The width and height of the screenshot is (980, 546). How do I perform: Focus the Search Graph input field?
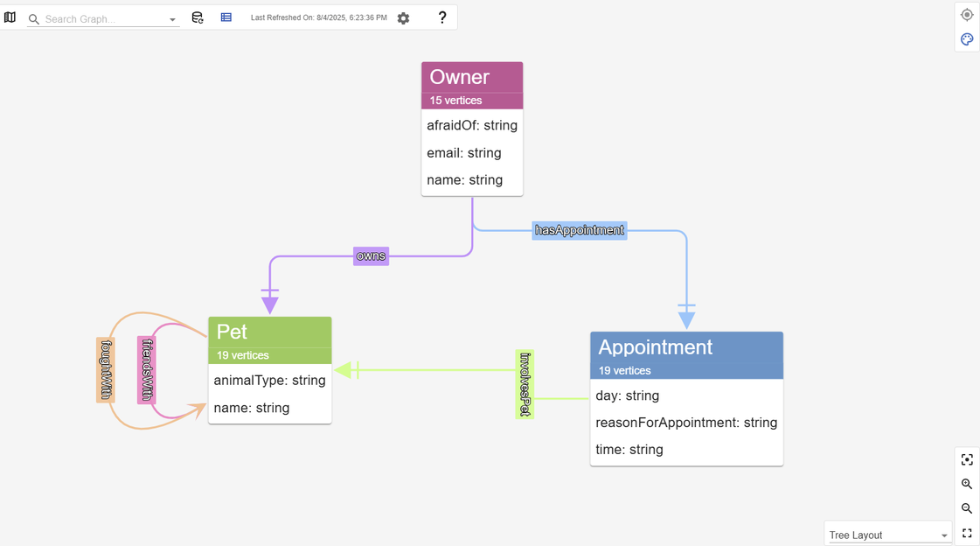pyautogui.click(x=104, y=19)
